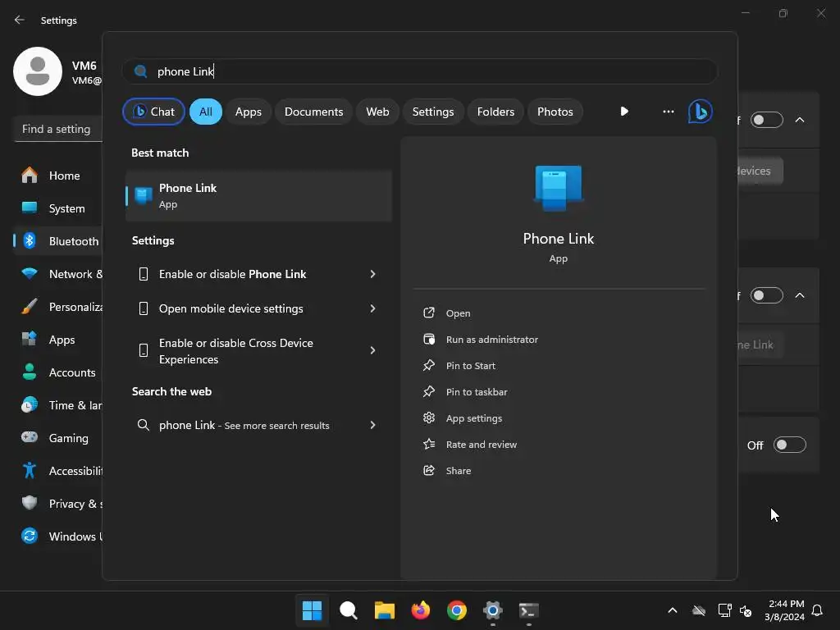This screenshot has width=840, height=630.
Task: Open Phone Link App settings
Action: pos(473,418)
